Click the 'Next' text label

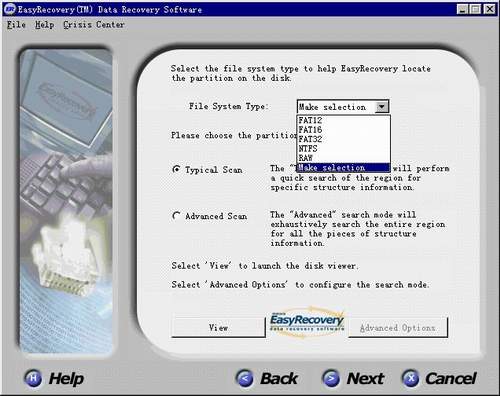coord(365,379)
